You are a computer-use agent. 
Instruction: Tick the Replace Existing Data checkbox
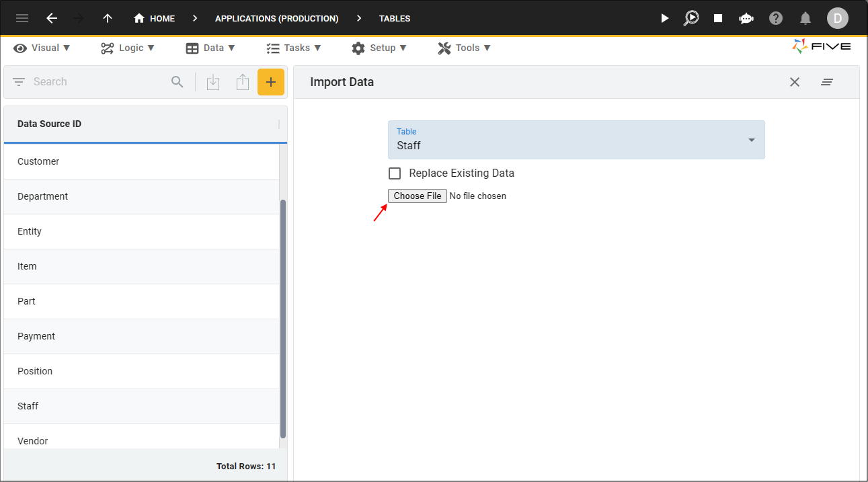click(395, 173)
